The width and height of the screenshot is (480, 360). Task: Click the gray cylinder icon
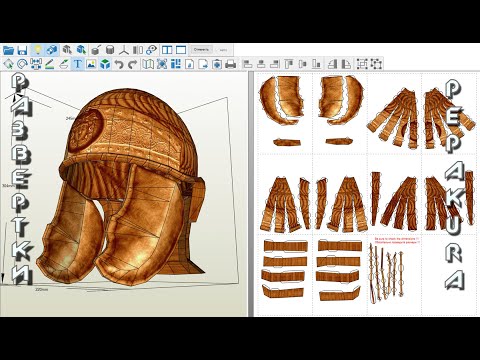point(110,50)
